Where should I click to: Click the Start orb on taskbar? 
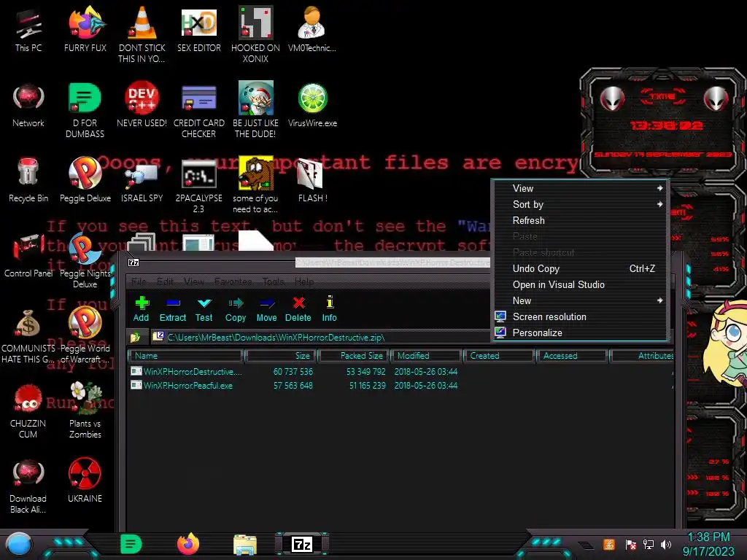19,544
